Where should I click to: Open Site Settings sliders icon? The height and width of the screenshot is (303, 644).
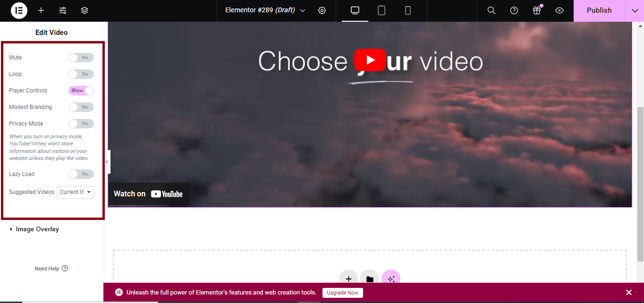pyautogui.click(x=63, y=10)
